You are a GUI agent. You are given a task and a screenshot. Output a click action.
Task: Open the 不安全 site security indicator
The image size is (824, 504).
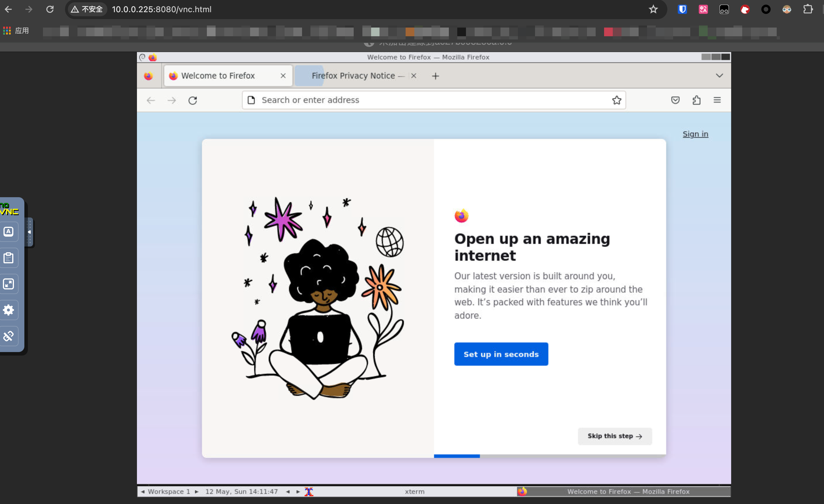(87, 9)
